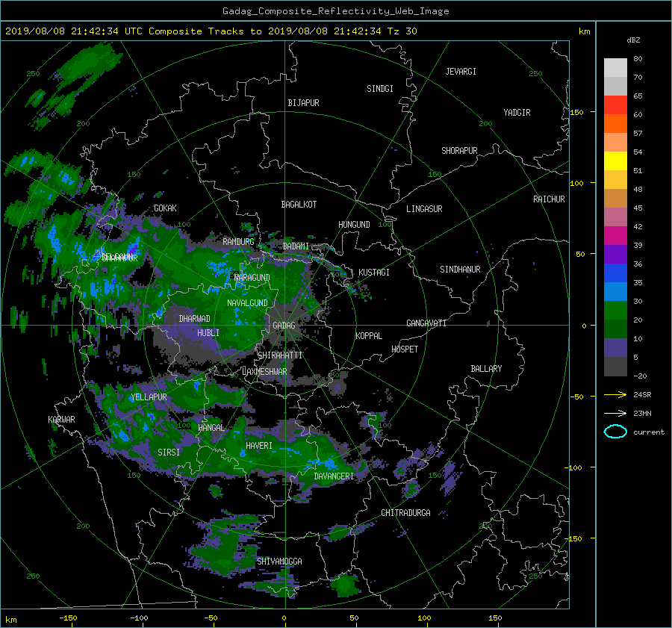Click the LINGASUR city label
The image size is (672, 628).
[424, 209]
